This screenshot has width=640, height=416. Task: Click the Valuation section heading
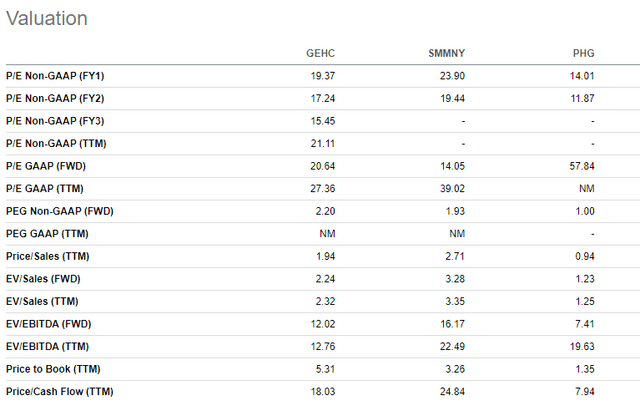[x=45, y=18]
